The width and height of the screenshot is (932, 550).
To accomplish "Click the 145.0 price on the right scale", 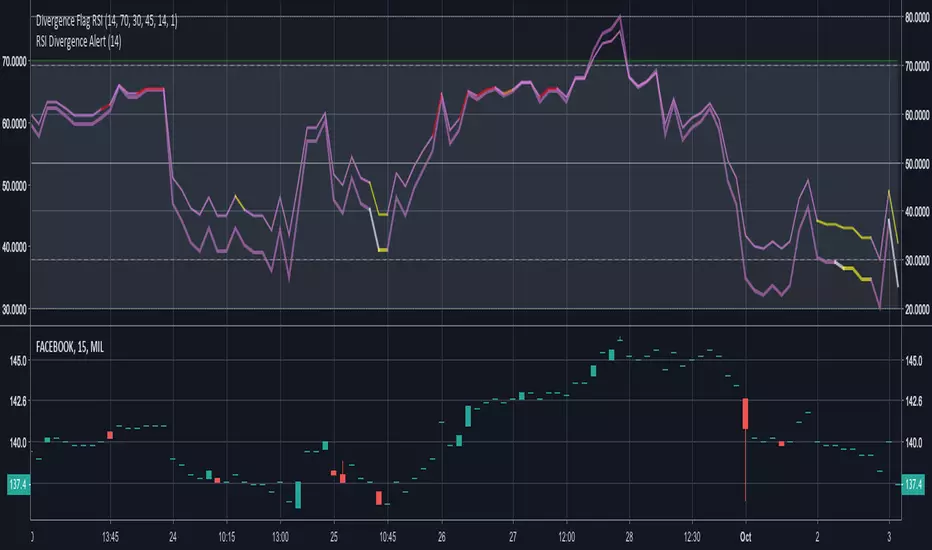I will 914,360.
